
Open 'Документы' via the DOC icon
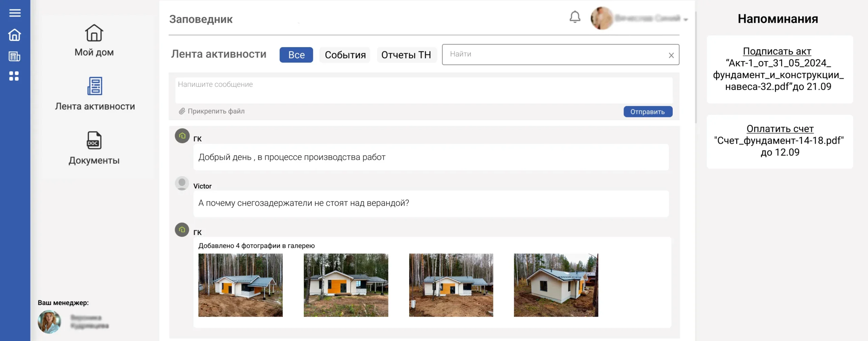coord(94,140)
